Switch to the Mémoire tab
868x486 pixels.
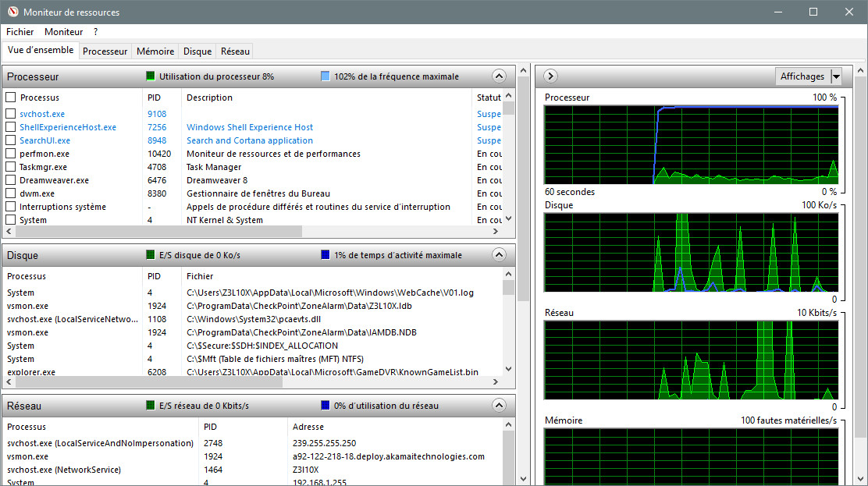(x=155, y=51)
